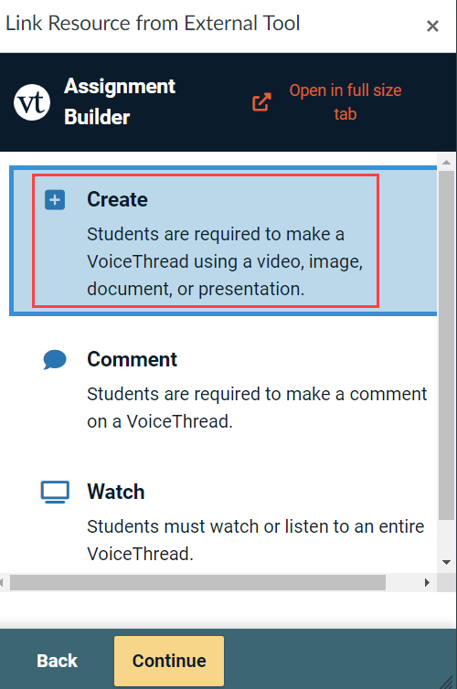Click the speech bubble Comment icon
The width and height of the screenshot is (457, 689).
click(55, 359)
